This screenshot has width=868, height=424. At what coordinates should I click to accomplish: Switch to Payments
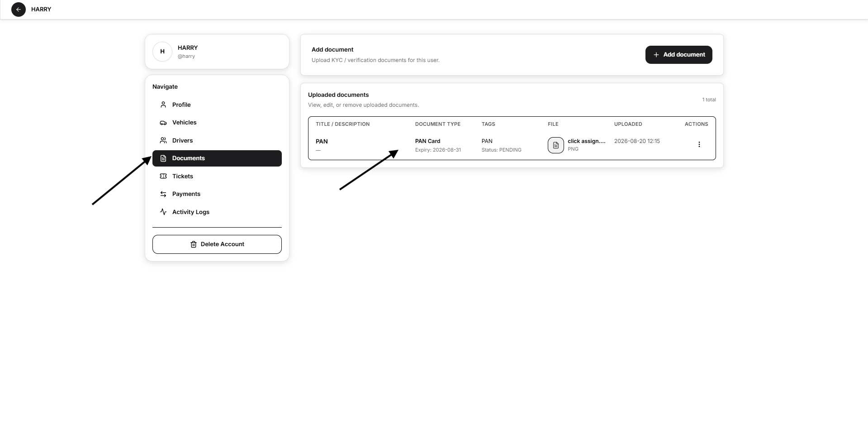[x=217, y=194]
